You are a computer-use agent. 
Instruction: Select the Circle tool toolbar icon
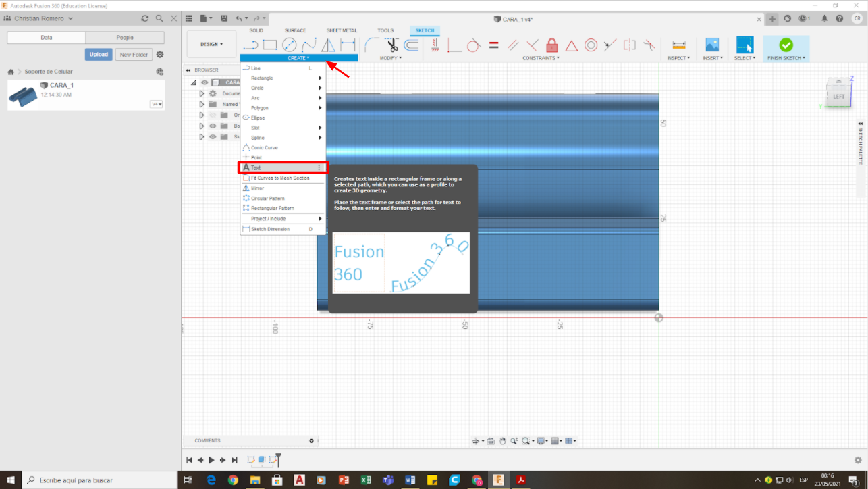click(290, 45)
